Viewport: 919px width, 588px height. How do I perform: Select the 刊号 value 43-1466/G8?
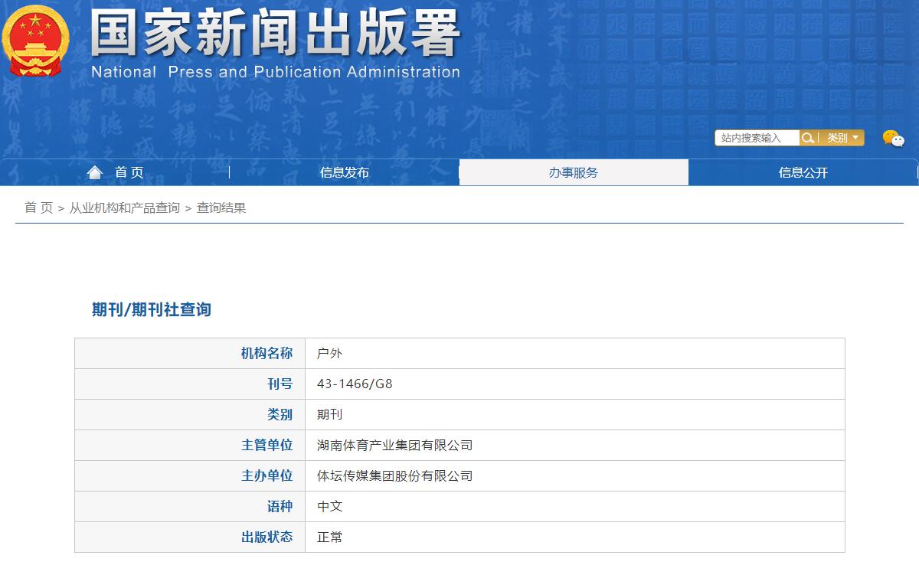tap(355, 384)
